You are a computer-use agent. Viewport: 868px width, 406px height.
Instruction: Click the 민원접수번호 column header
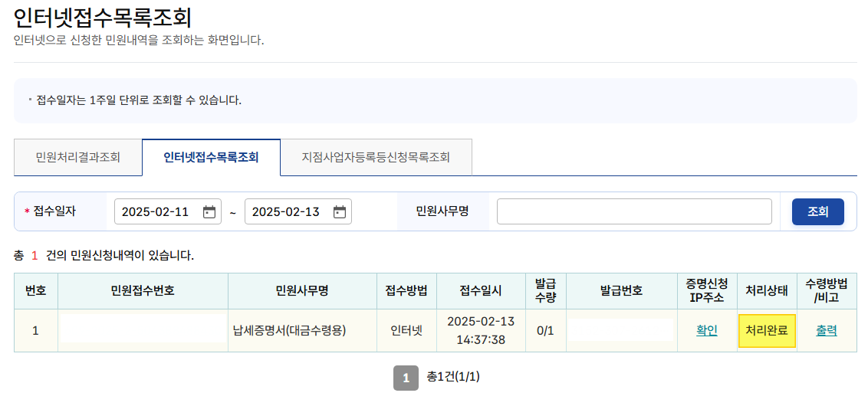click(x=143, y=291)
